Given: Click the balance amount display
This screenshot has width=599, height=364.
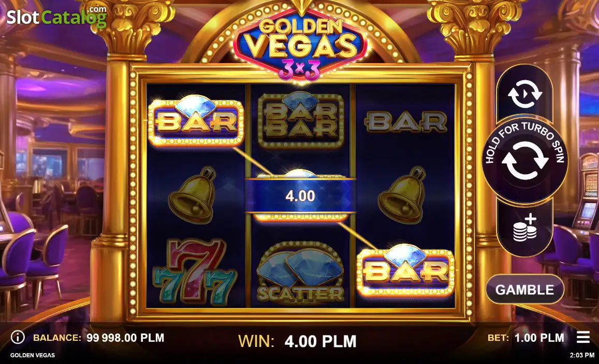Looking at the screenshot, I should tap(125, 338).
